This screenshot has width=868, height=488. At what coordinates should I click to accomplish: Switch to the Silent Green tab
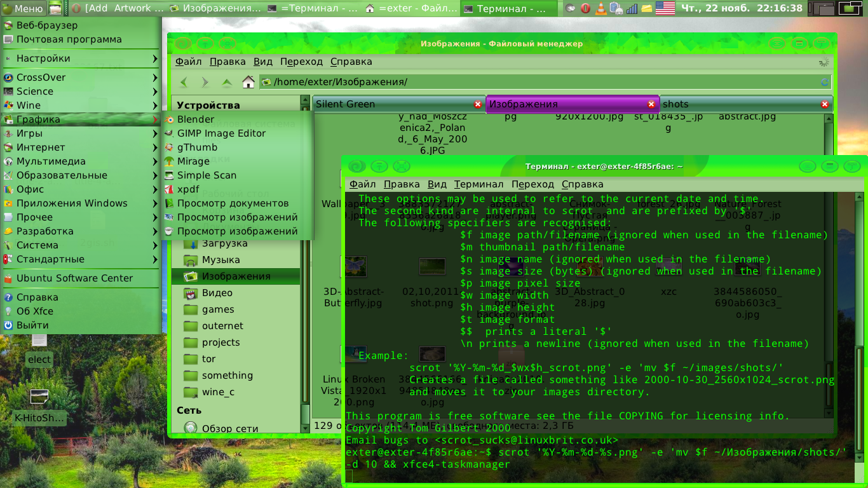(x=399, y=104)
